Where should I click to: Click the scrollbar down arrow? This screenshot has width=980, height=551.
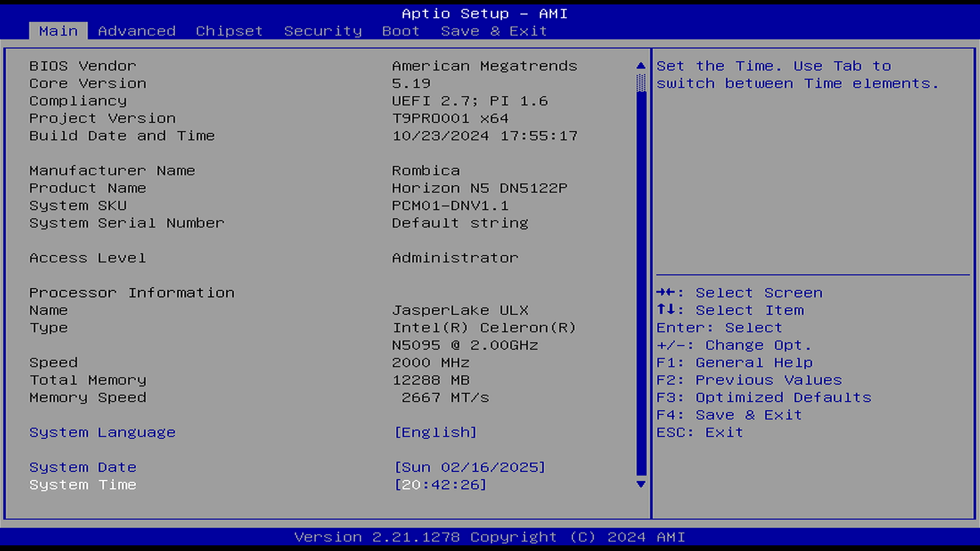(x=641, y=484)
